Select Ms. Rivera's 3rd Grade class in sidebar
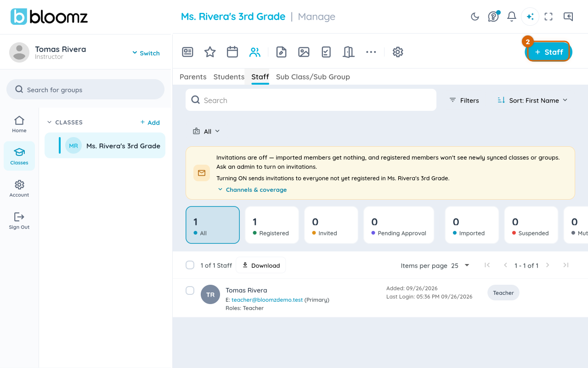Screen dimensions: 588x368 (x=105, y=145)
